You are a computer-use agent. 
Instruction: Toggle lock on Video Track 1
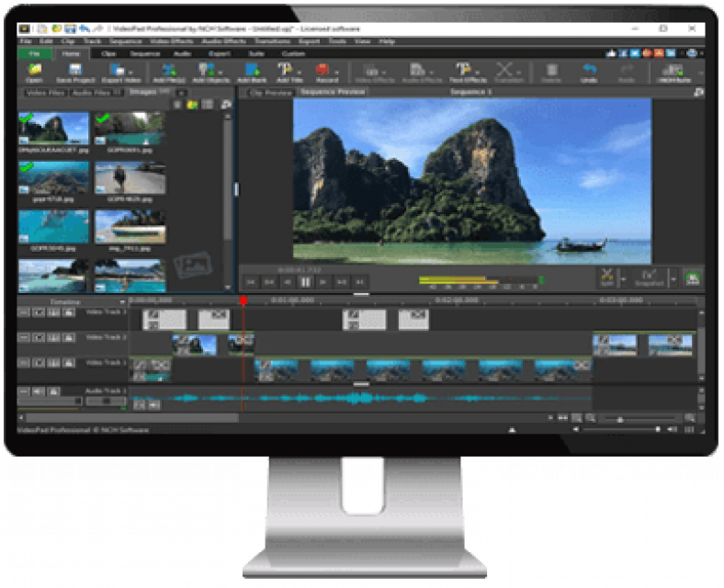pyautogui.click(x=69, y=363)
